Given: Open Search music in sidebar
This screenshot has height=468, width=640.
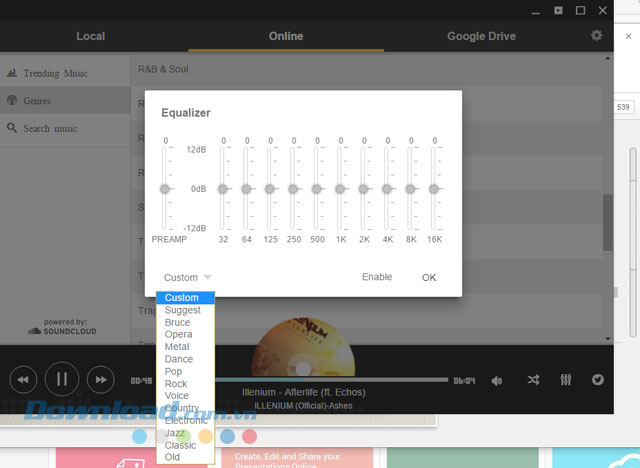Looking at the screenshot, I should click(50, 128).
